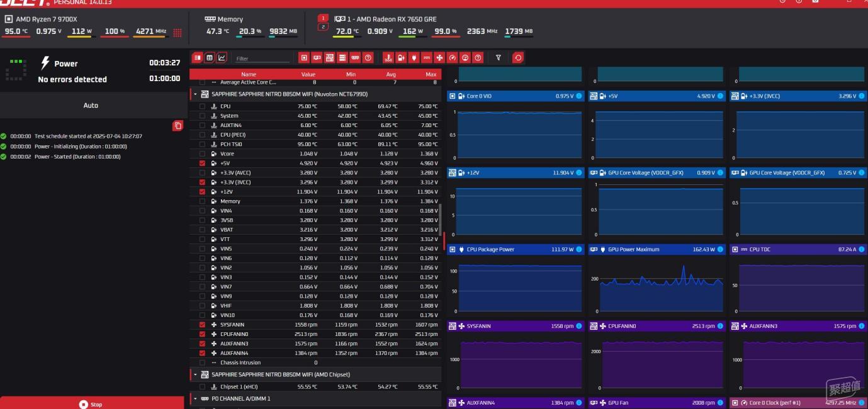868x409 pixels.
Task: Toggle CPU sensors filter icon
Action: [x=304, y=58]
